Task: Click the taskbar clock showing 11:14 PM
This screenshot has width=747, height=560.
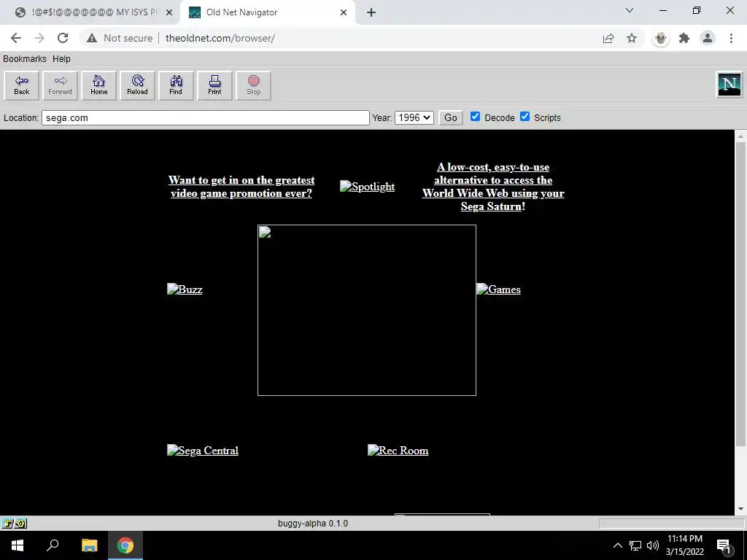Action: point(684,545)
